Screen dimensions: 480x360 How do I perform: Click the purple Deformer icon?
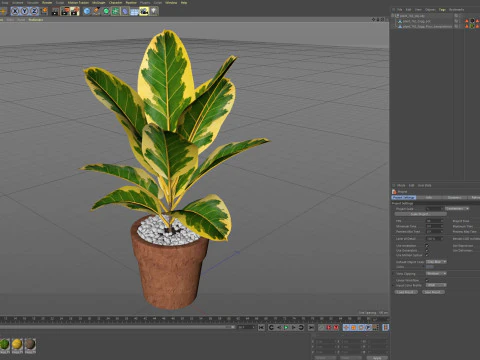[x=125, y=11]
